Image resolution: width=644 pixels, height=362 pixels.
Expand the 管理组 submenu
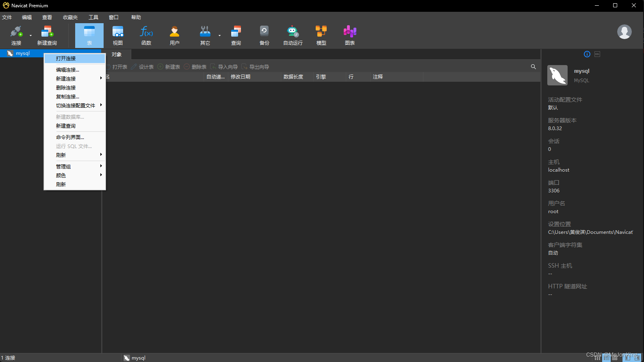[75, 167]
